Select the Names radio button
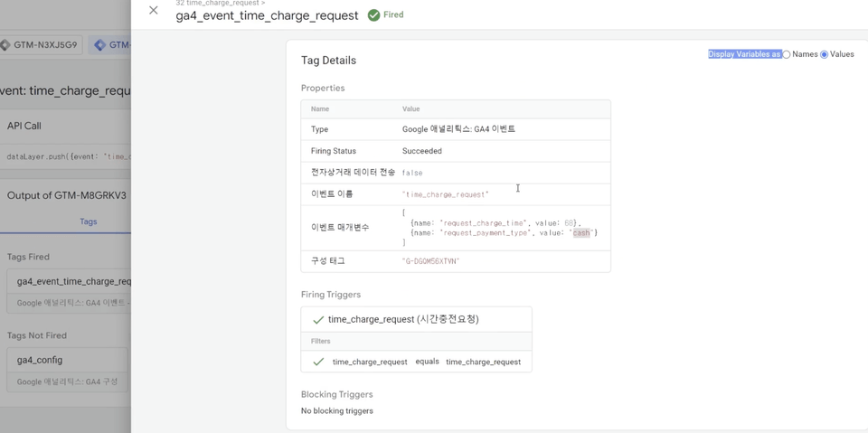The image size is (868, 433). click(787, 55)
